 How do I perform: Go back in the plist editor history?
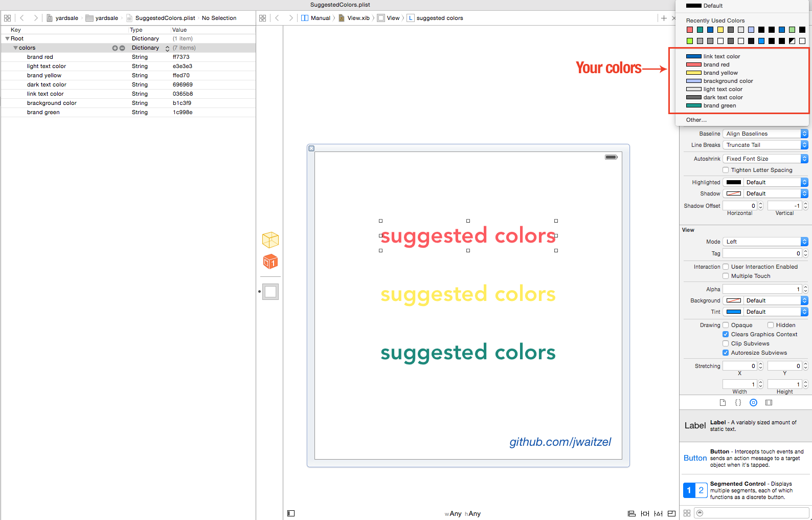click(22, 18)
